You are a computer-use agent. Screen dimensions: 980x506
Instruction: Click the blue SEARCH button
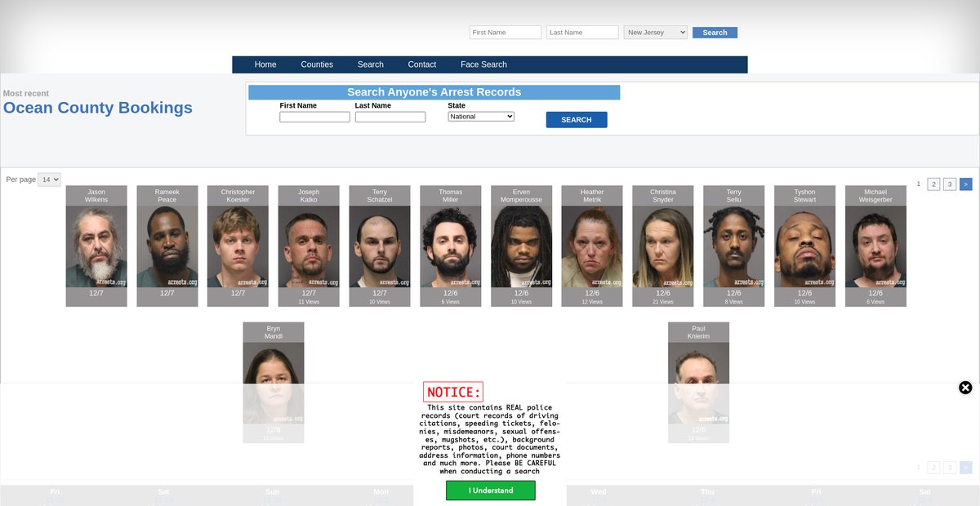(x=577, y=120)
